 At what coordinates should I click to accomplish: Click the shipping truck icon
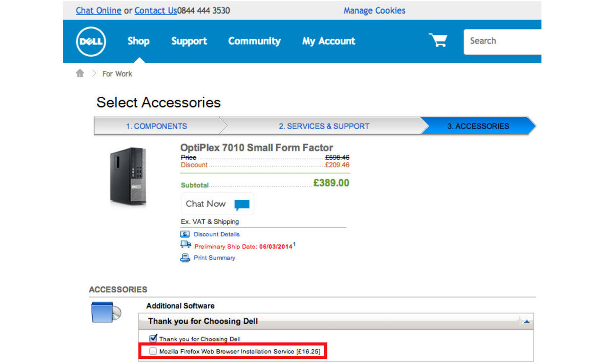click(185, 245)
